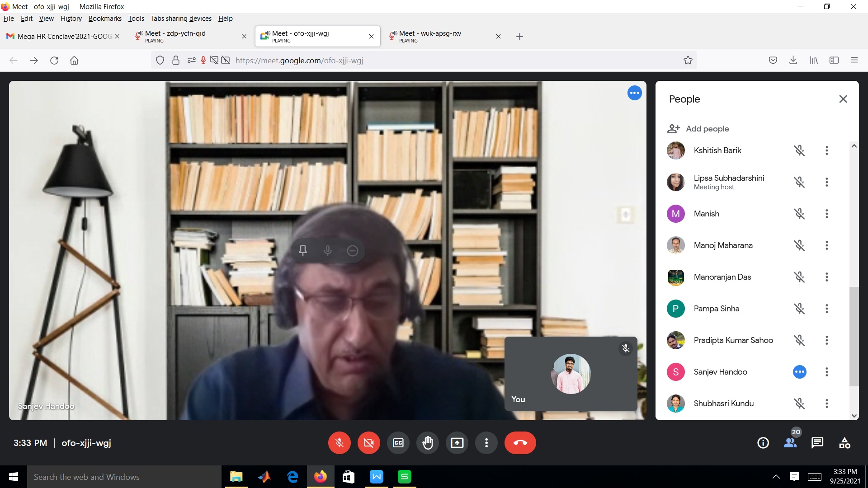Screen dimensions: 868x488
Task: Pin Sanjev Handoo's video tile
Action: 303,250
